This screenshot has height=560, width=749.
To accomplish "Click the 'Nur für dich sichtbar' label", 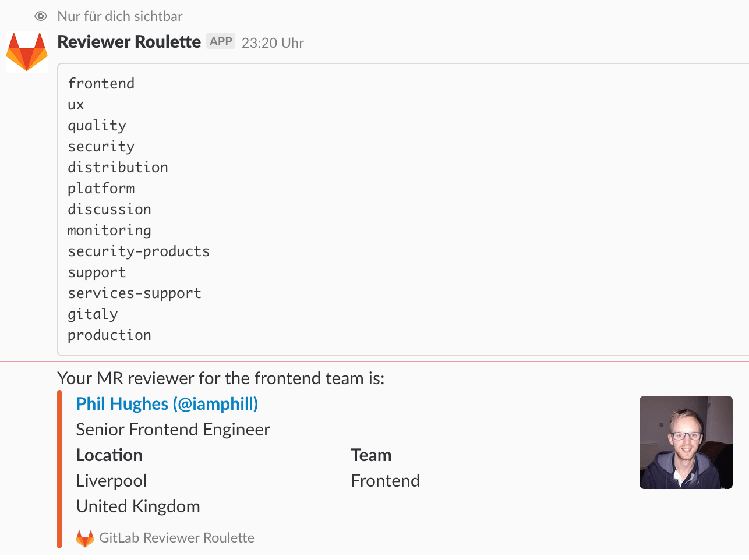I will point(119,16).
